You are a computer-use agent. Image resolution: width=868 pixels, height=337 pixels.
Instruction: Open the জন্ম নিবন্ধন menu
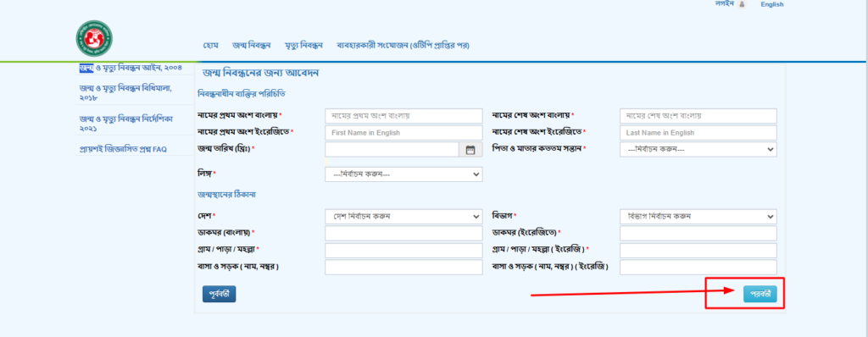coord(251,46)
